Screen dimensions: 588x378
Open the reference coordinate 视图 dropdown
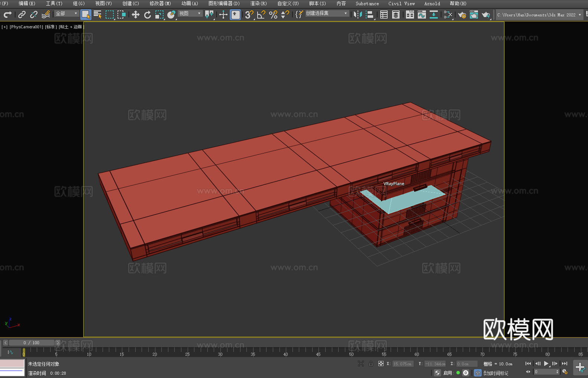pyautogui.click(x=190, y=13)
